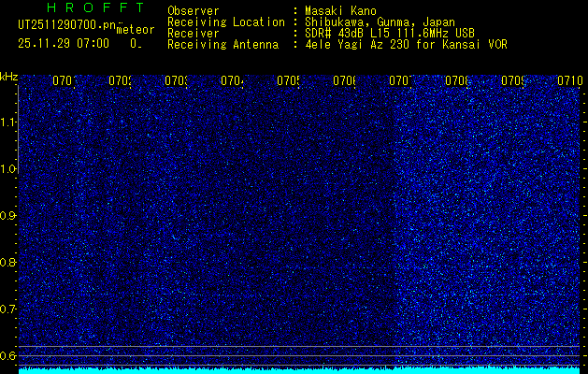The image size is (588, 374).
Task: Click the 0707 time marker
Action: 400,80
